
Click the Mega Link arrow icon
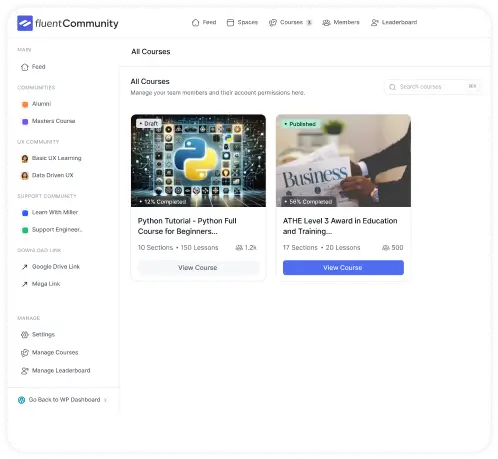25,284
